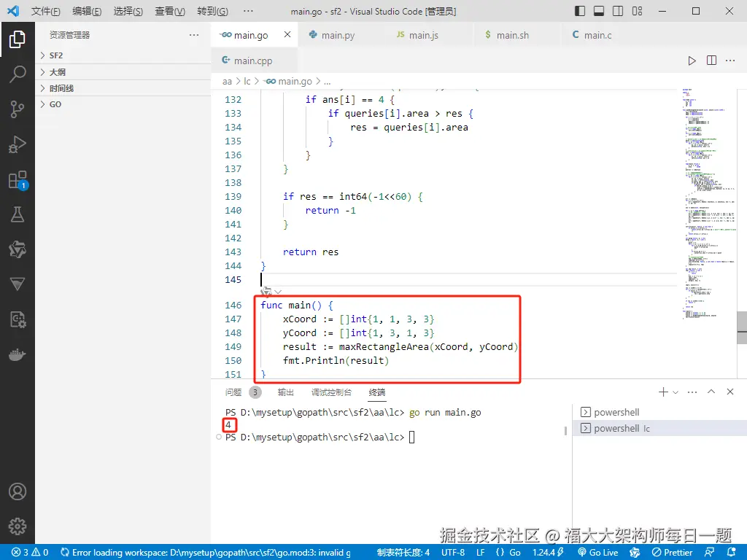Expand the 时间线 timeline section

pyautogui.click(x=123, y=88)
